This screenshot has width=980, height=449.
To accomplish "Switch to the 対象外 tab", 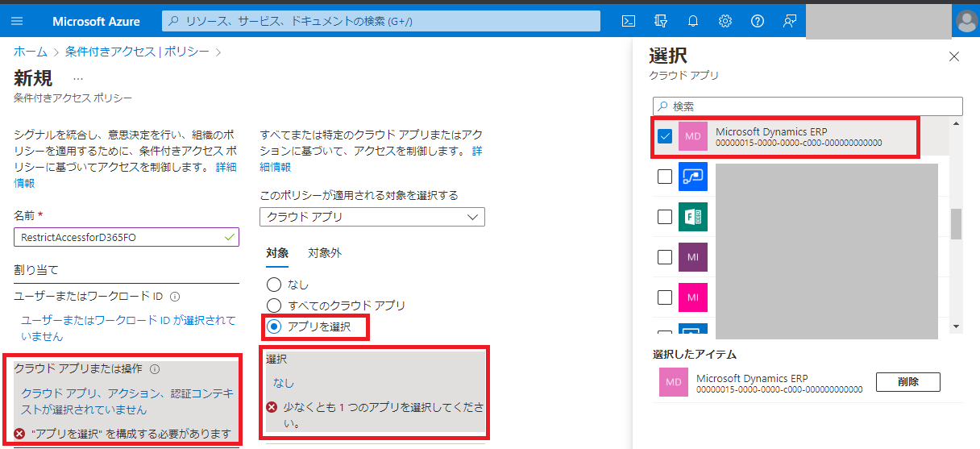I will click(x=325, y=253).
